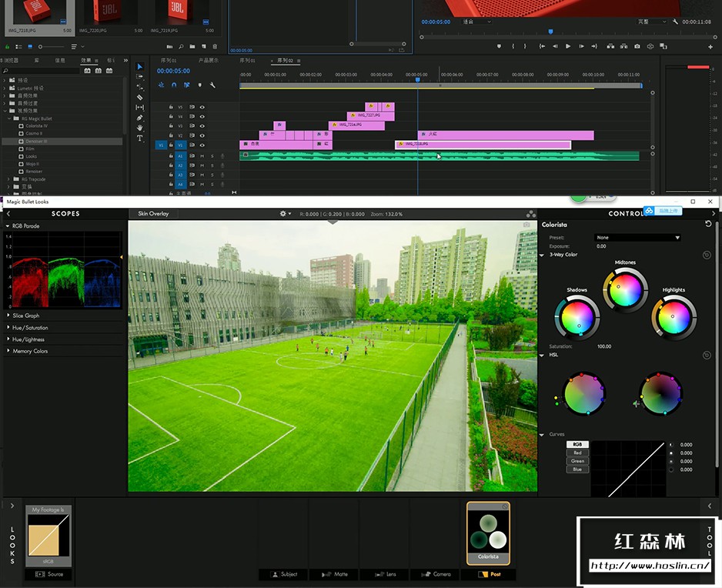Select the Razor tool in the timeline toolbar
The height and width of the screenshot is (588, 722).
click(139, 97)
